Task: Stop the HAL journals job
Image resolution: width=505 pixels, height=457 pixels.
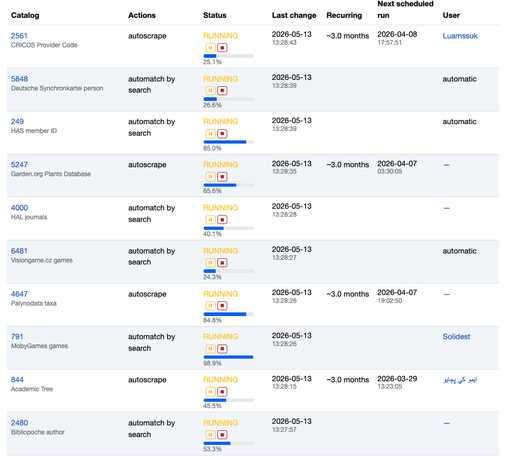Action: (222, 220)
